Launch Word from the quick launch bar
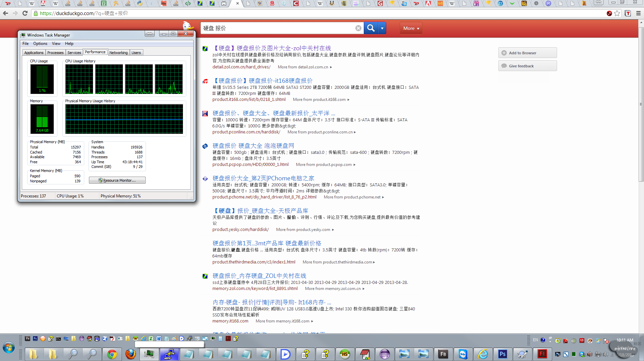This screenshot has height=361, width=644. point(159,339)
